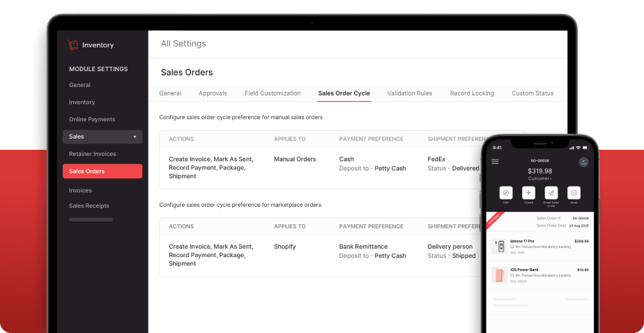Viewport: 644px width, 333px height.
Task: Tap the $319.98 total on the phone
Action: [539, 171]
